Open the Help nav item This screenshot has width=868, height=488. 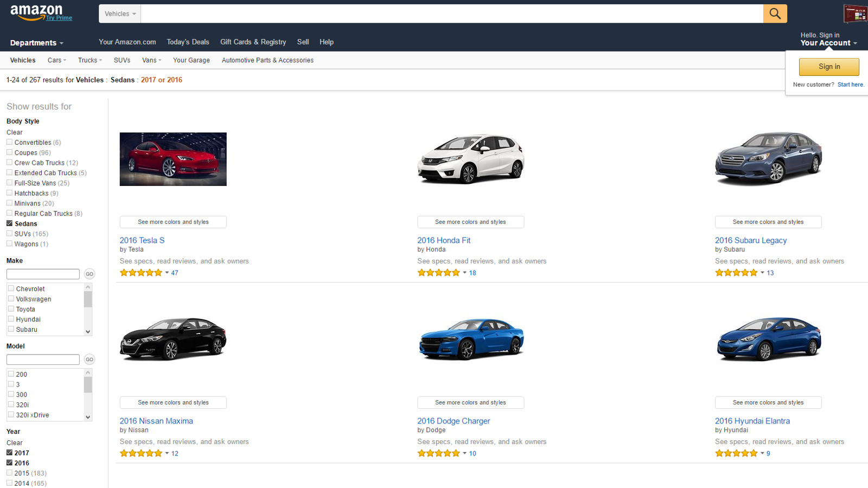tap(327, 42)
